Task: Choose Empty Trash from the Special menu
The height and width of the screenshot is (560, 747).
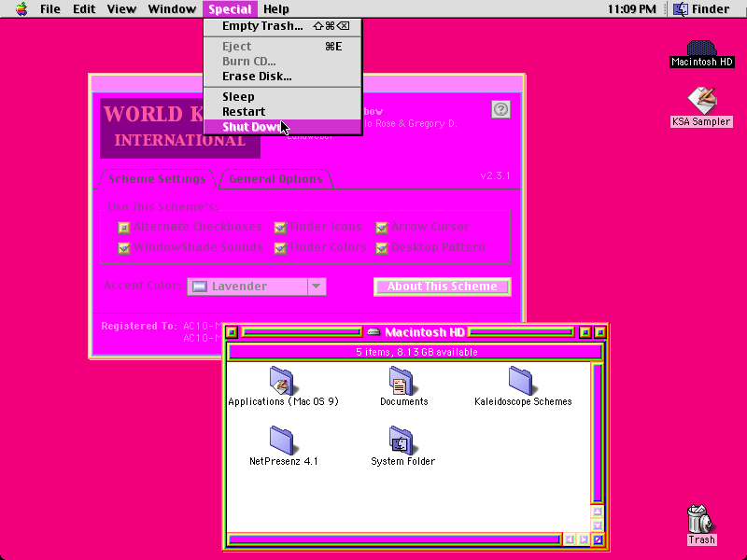Action: coord(283,26)
